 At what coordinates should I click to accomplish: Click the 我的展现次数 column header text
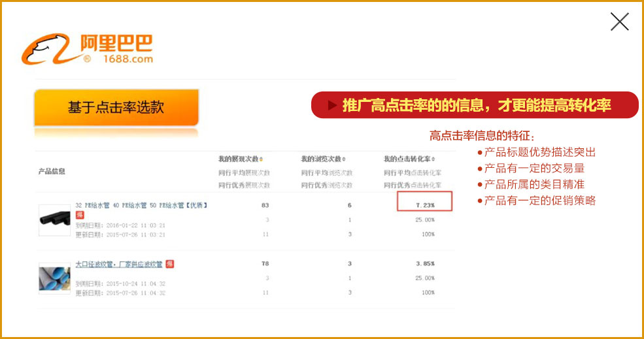pyautogui.click(x=238, y=159)
